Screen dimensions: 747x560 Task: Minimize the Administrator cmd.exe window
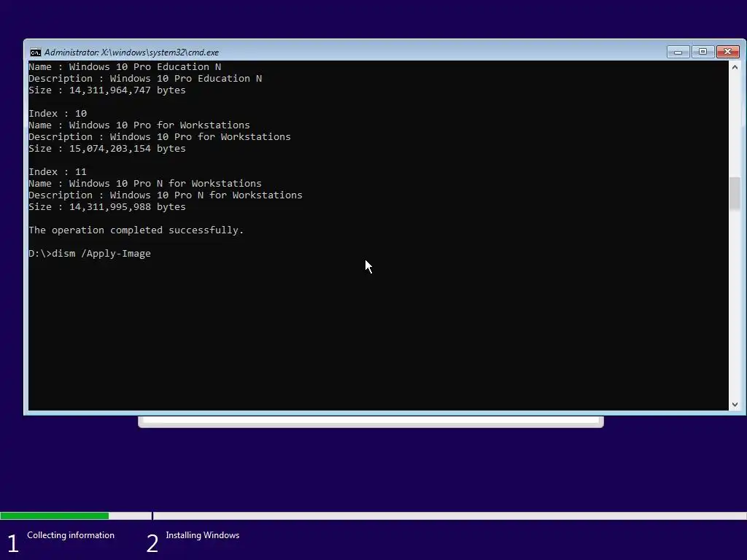[678, 52]
